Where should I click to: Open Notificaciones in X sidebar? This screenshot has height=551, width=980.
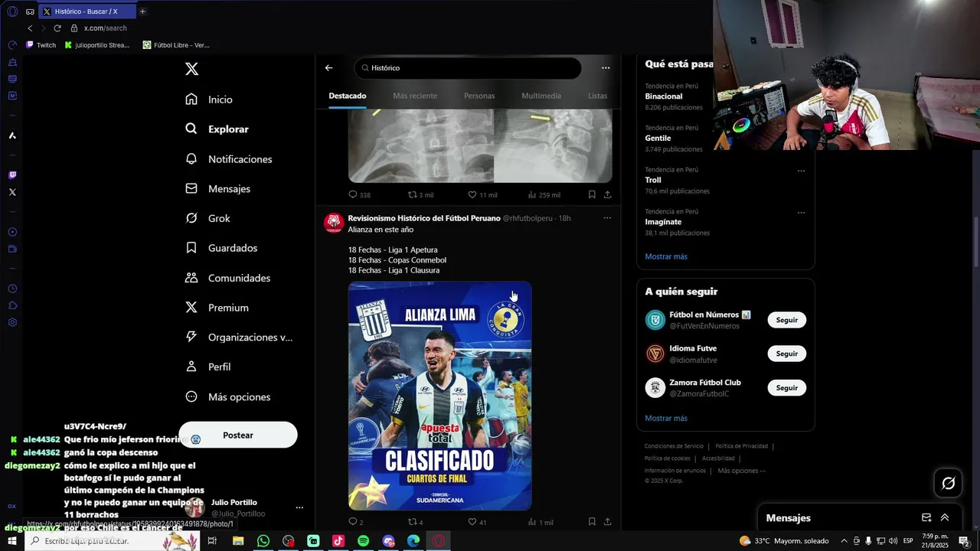coord(228,159)
